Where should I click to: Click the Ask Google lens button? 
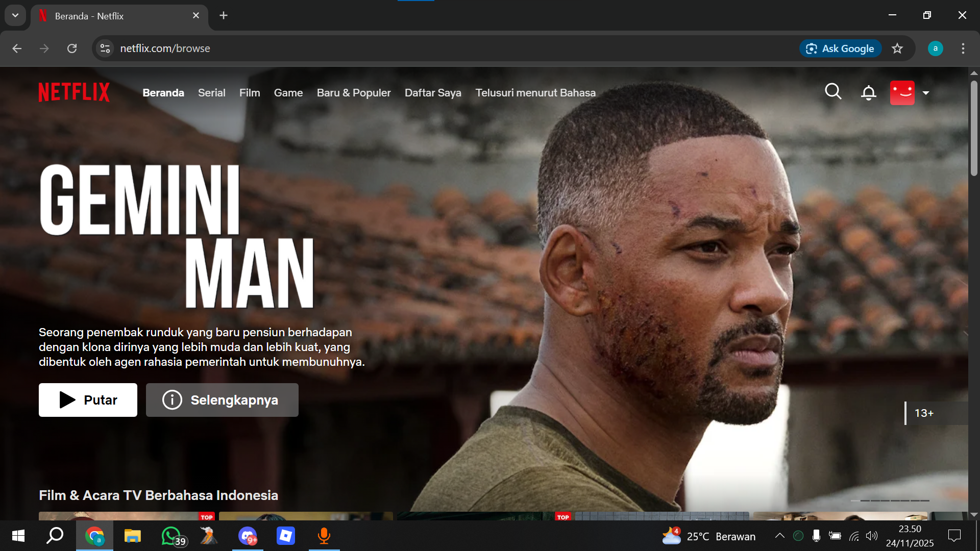coord(840,48)
